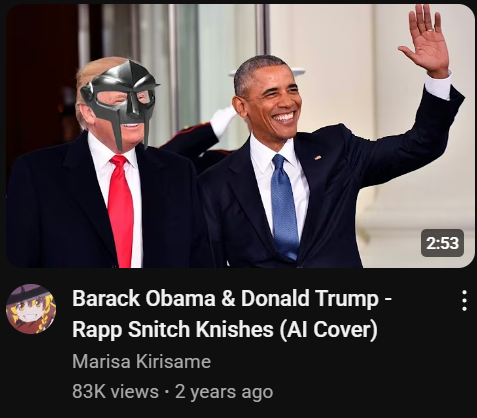Screen dimensions: 477x418
Task: Click the "2 years ago" upload date
Action: click(x=224, y=391)
